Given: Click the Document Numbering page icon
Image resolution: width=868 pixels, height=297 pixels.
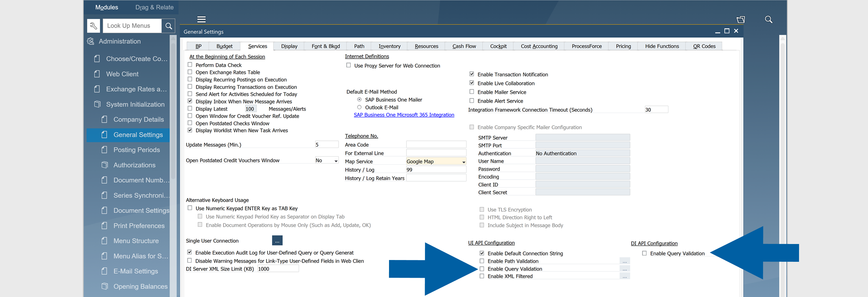Looking at the screenshot, I should pyautogui.click(x=104, y=180).
